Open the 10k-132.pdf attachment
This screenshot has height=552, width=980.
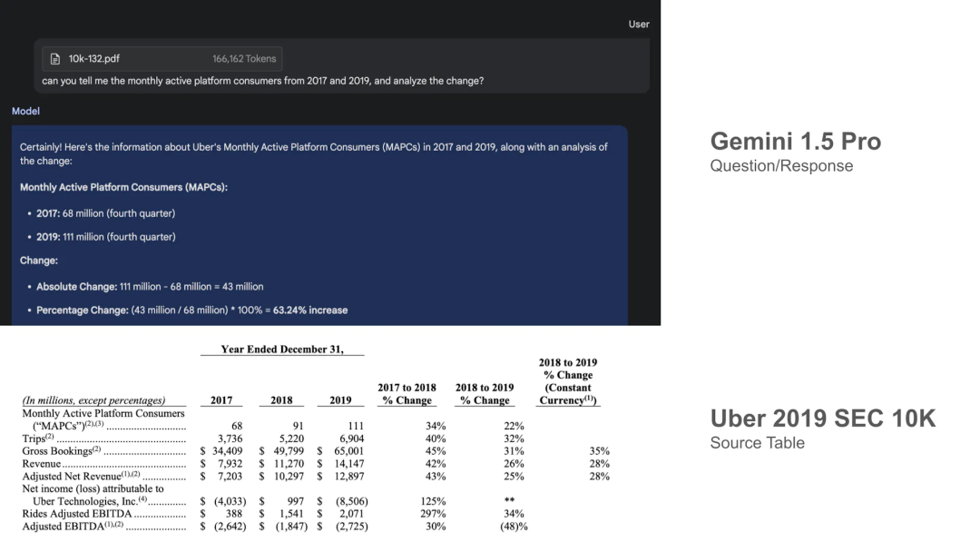click(x=93, y=59)
